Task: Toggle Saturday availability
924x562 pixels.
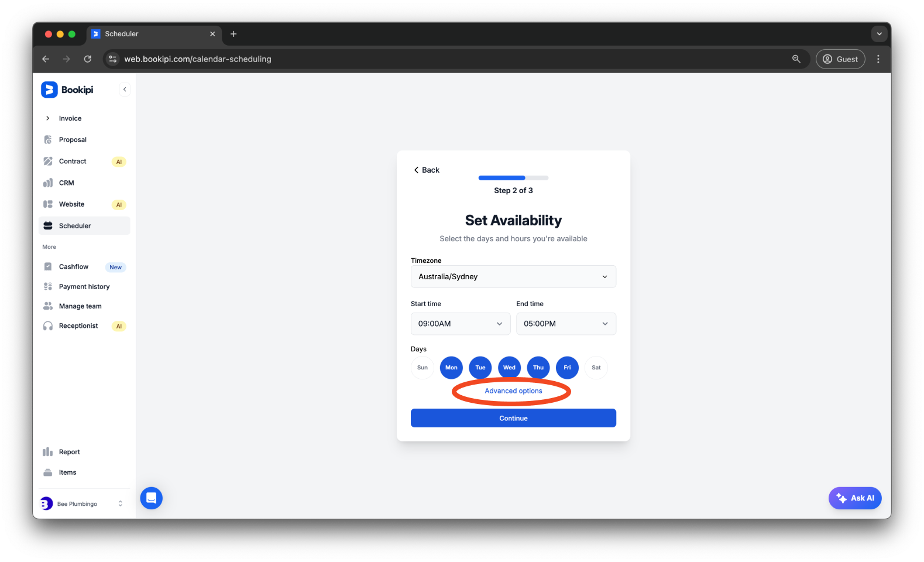Action: tap(596, 368)
